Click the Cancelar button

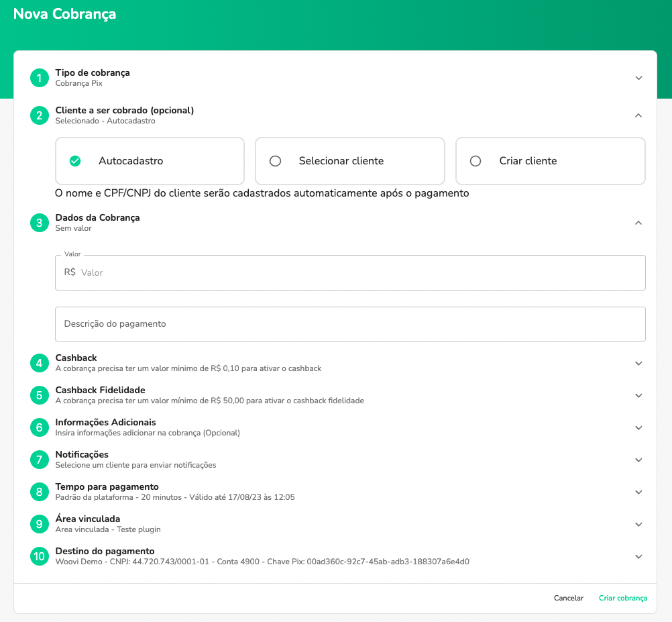(x=568, y=598)
